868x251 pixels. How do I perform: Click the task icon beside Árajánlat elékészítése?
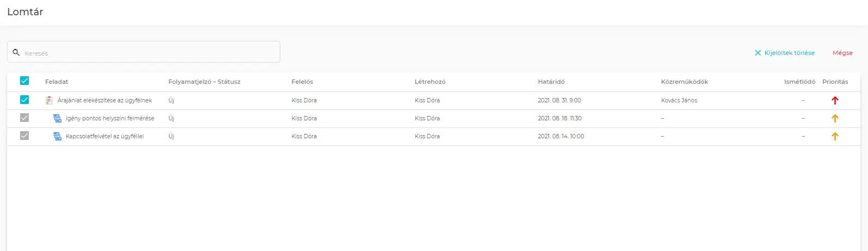coord(49,100)
